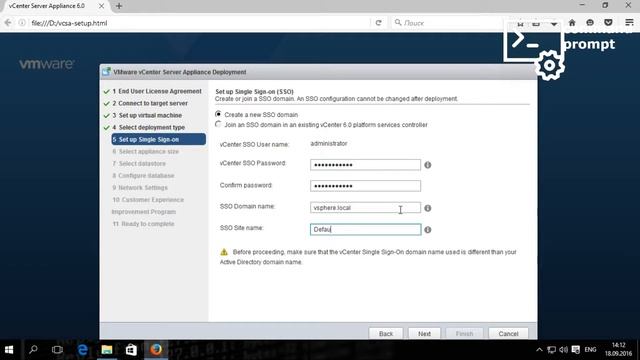Click step 7 Select datastore
Image resolution: width=640 pixels, height=360 pixels.
[x=139, y=164]
